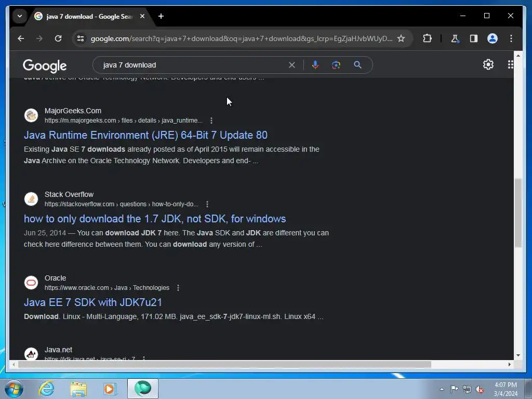The height and width of the screenshot is (399, 532).
Task: Open Chrome three-dot menu
Action: tap(511, 38)
